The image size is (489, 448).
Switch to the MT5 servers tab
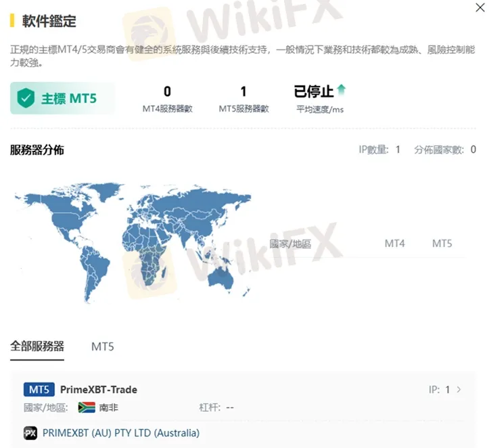pos(103,346)
